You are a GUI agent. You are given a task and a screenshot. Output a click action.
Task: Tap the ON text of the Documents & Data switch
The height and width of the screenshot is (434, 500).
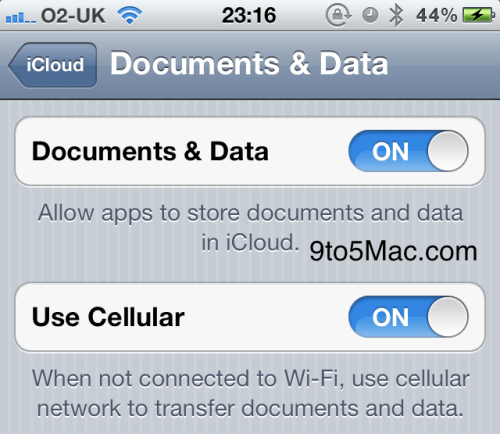click(390, 152)
